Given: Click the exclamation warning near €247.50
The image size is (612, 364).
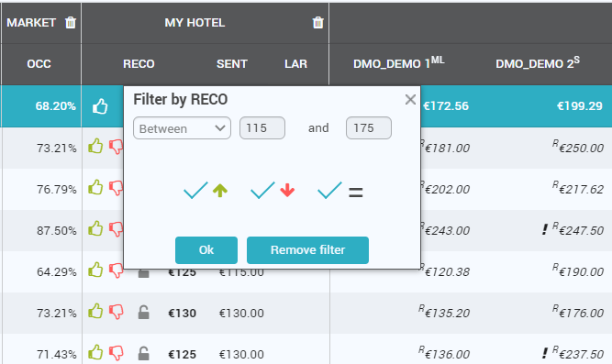Looking at the screenshot, I should click(x=545, y=229).
